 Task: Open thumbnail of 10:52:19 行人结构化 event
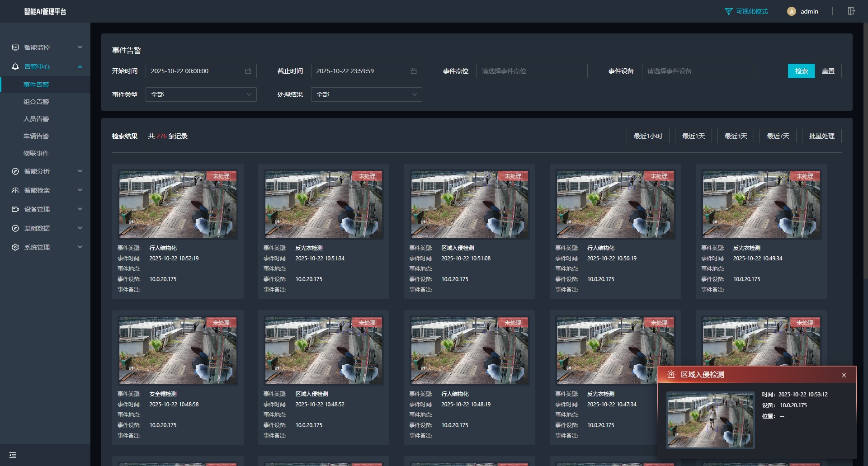click(x=178, y=205)
